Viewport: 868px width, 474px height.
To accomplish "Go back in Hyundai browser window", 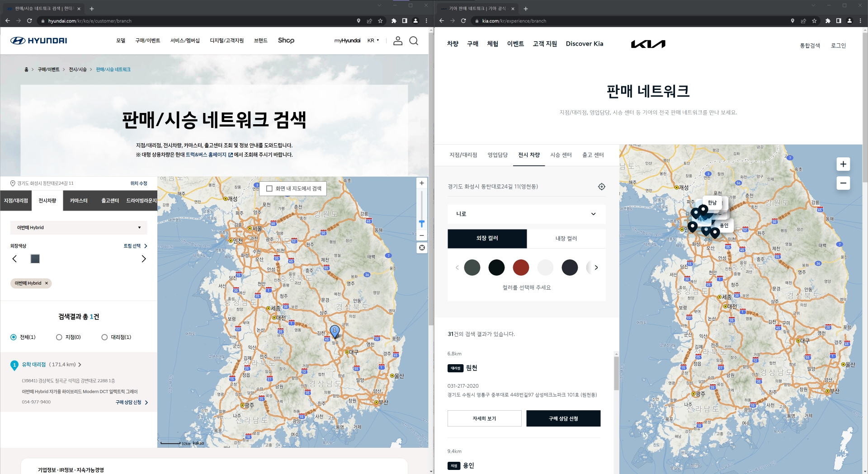I will click(8, 21).
